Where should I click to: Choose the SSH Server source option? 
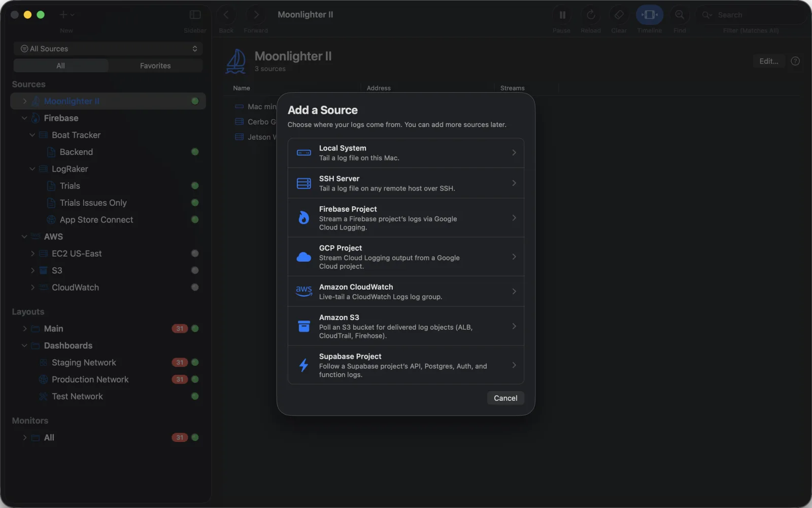coord(405,183)
